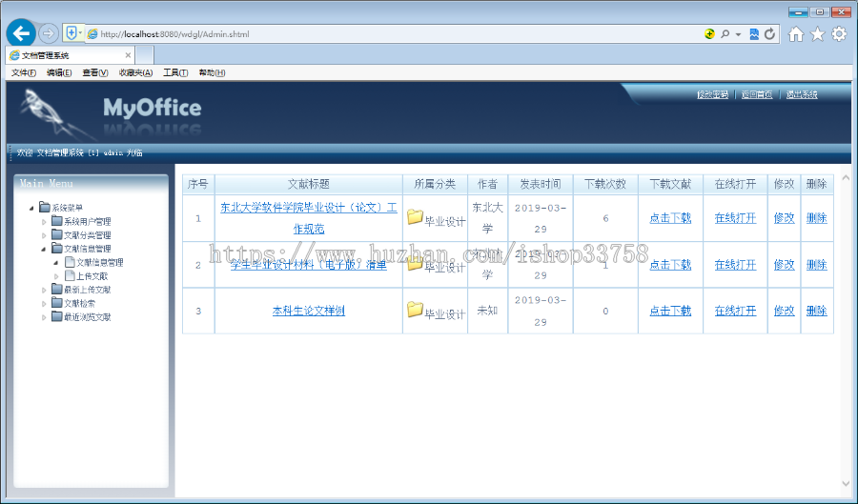Open the Tools gear icon
The image size is (858, 504).
coord(839,34)
